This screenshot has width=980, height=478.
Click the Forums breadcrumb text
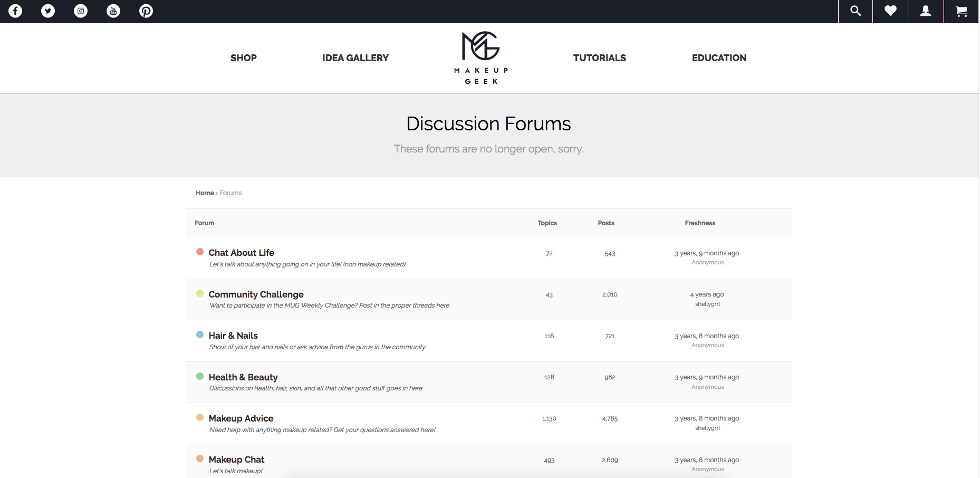pyautogui.click(x=230, y=193)
